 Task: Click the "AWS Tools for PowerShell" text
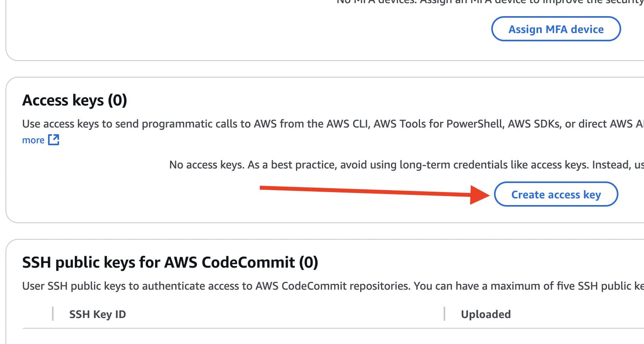[x=439, y=124]
